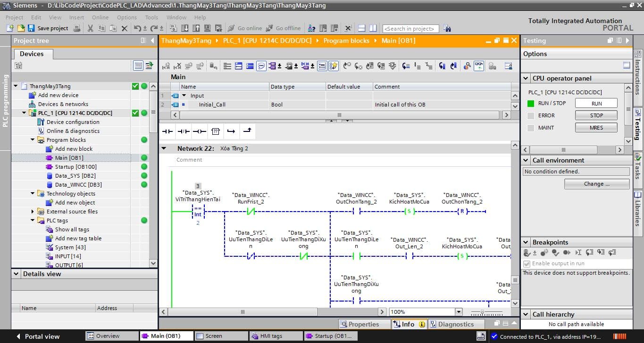Open the Overview taskbar tab
644x343 pixels.
click(111, 336)
